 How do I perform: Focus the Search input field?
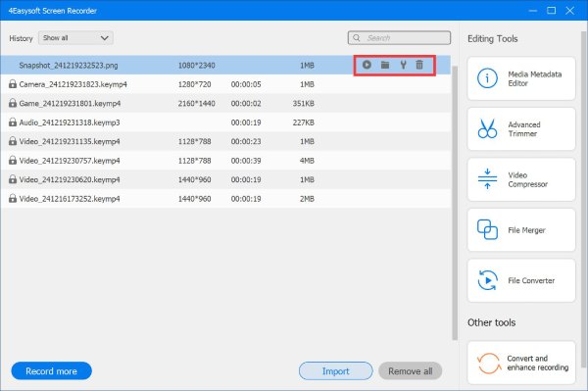point(399,38)
